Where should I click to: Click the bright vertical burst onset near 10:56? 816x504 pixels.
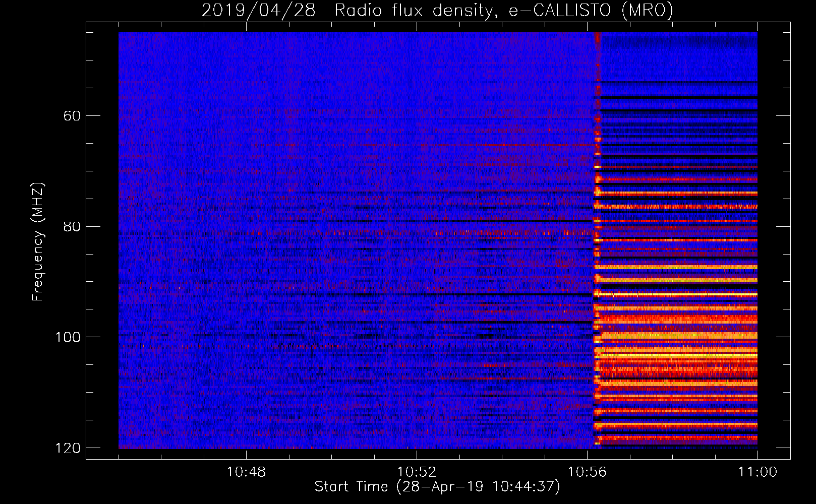(x=598, y=240)
